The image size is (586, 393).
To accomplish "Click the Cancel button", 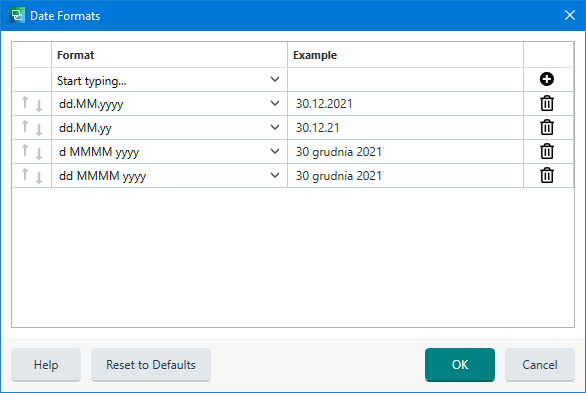I will pyautogui.click(x=540, y=365).
